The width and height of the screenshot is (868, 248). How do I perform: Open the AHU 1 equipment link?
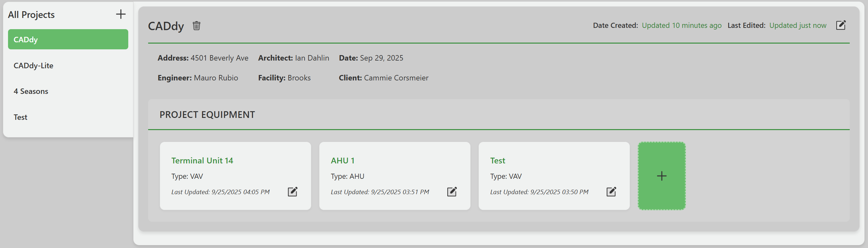342,161
